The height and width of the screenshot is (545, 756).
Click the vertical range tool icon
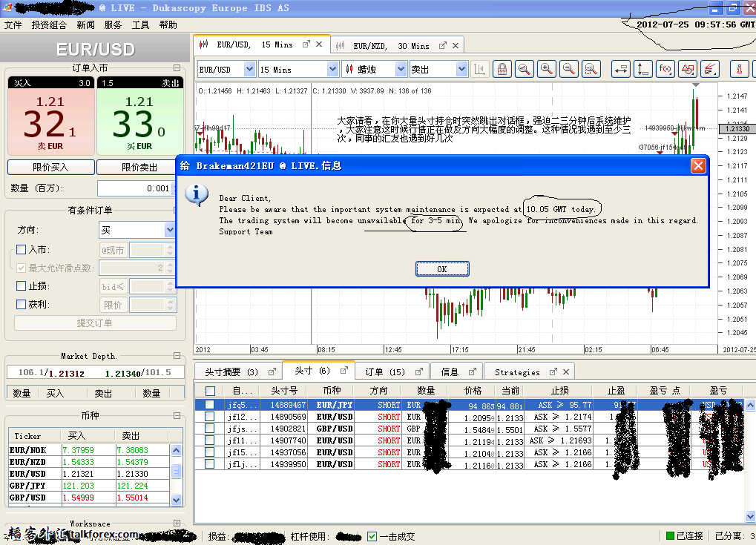[642, 70]
